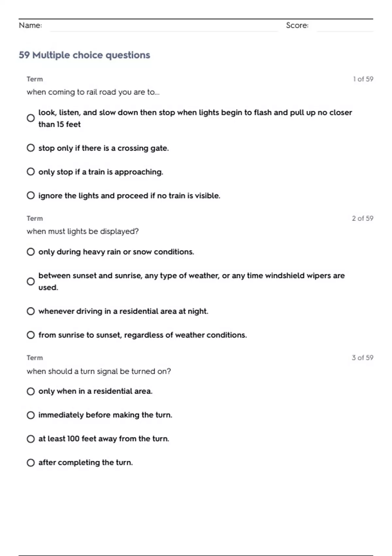Select 'only during heavy rain or snow conditions'
Screen dimensions: 392x556
tap(31, 252)
